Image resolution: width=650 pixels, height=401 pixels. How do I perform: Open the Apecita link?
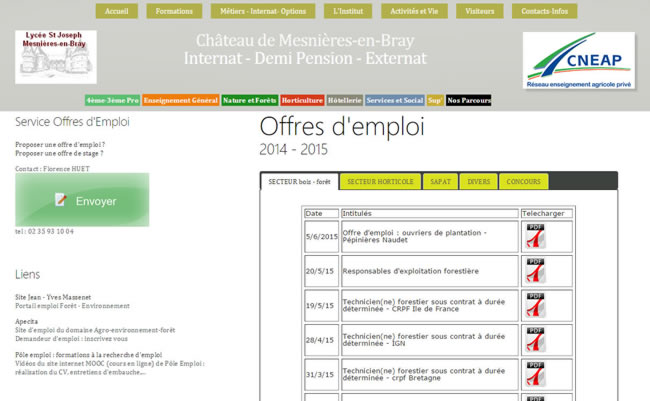tap(27, 322)
